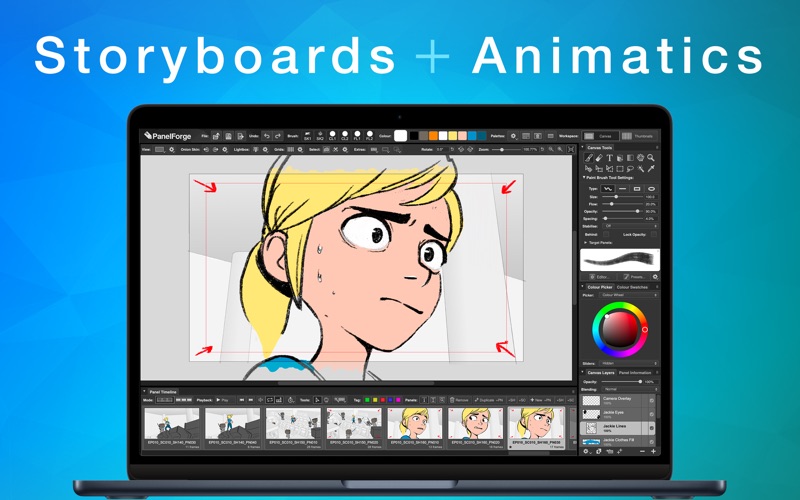
Task: Choose the SK1 brush preset
Action: [307, 136]
